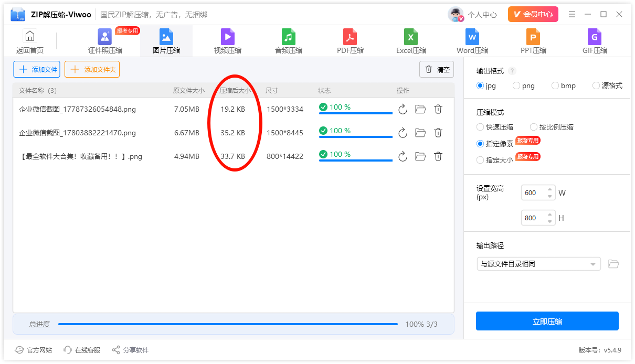This screenshot has width=635, height=364.
Task: Click the 原文件大小 column header
Action: [189, 91]
